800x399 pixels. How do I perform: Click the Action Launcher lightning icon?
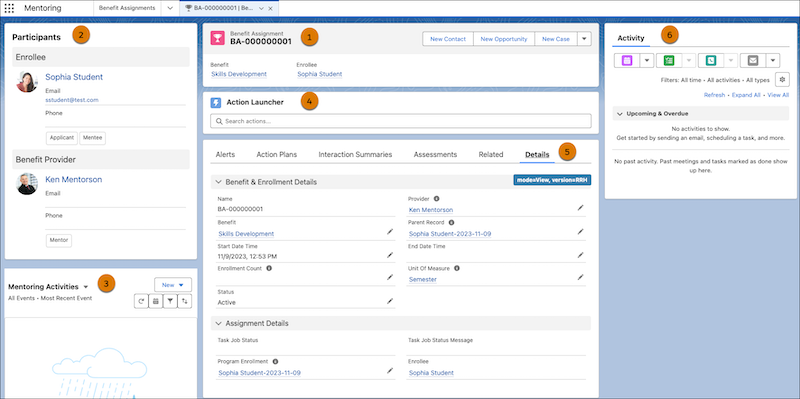(x=216, y=103)
